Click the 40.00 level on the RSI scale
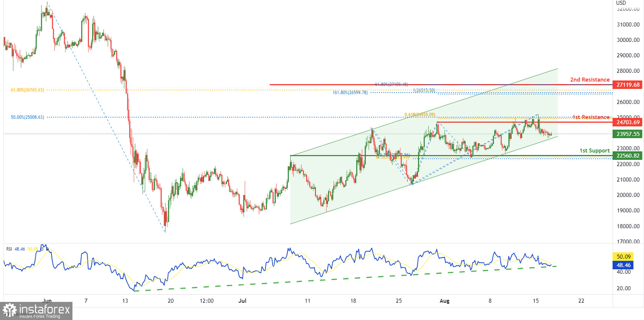644x320 pixels. (623, 272)
